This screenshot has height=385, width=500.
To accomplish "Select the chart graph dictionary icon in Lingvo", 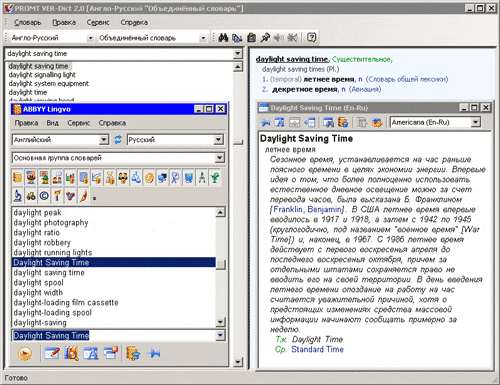I will coord(97,177).
